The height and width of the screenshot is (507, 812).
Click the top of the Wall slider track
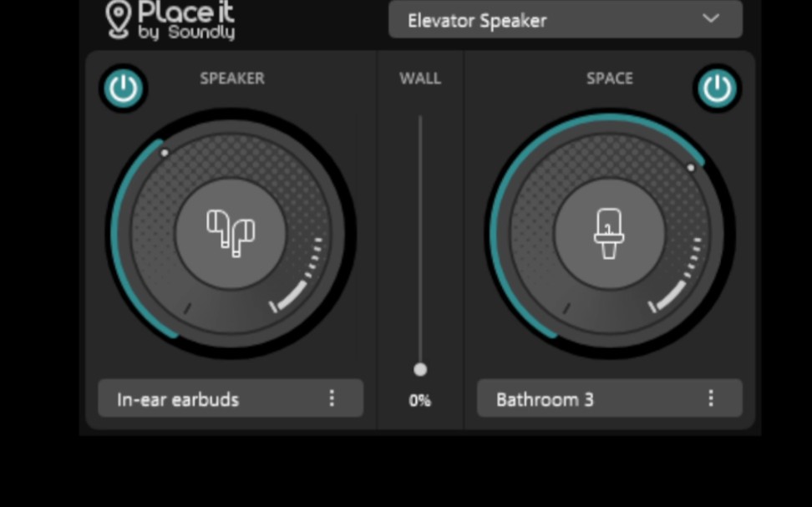pyautogui.click(x=420, y=119)
